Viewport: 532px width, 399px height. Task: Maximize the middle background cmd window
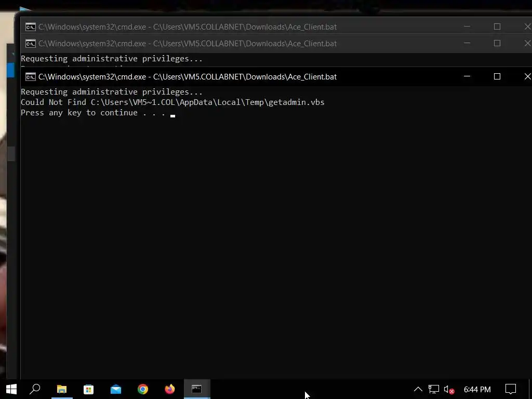497,43
